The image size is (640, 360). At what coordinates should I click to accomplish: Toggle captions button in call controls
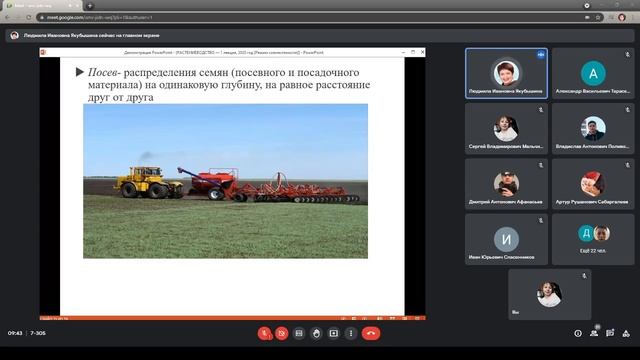click(299, 333)
